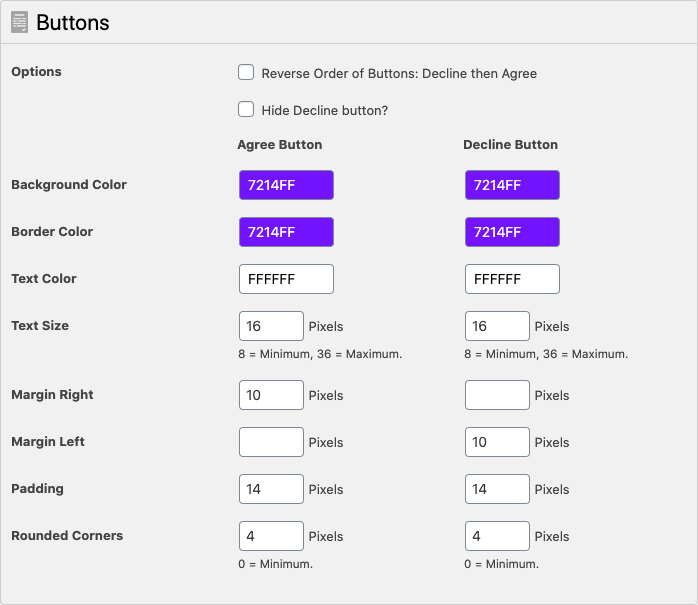Screen dimensions: 698x605
Task: Click the Agree Button text color field
Action: [286, 279]
